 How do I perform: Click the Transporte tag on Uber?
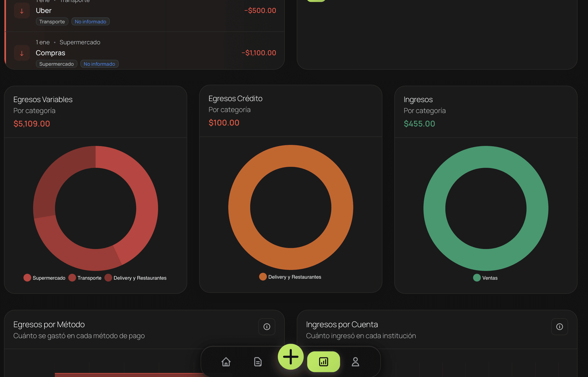52,22
